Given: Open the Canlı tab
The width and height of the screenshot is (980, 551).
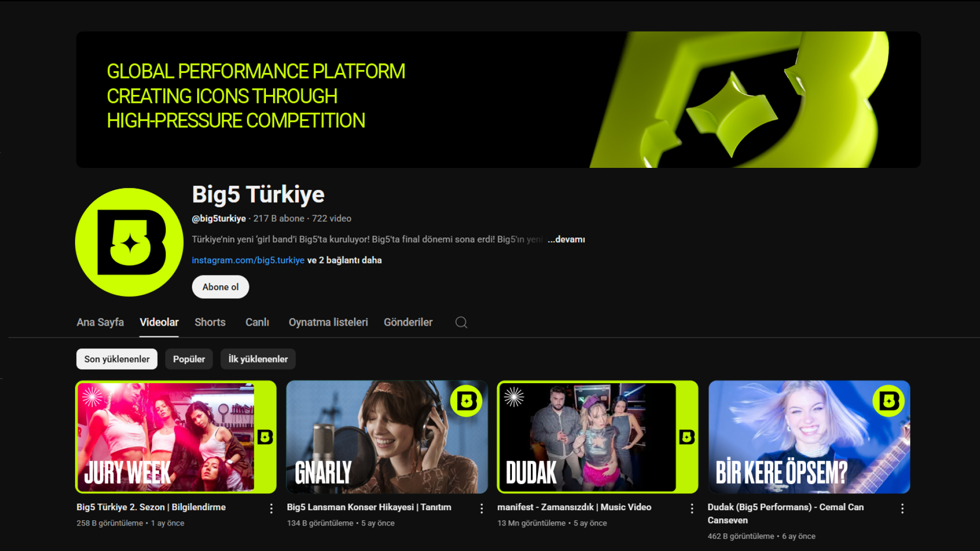Looking at the screenshot, I should click(x=257, y=322).
